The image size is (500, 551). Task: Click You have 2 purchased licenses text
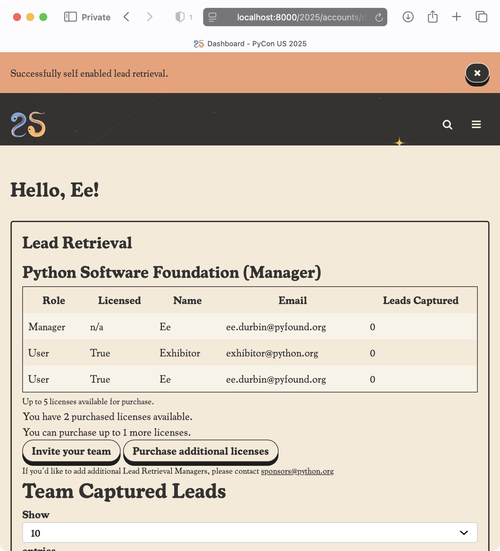coord(108,417)
